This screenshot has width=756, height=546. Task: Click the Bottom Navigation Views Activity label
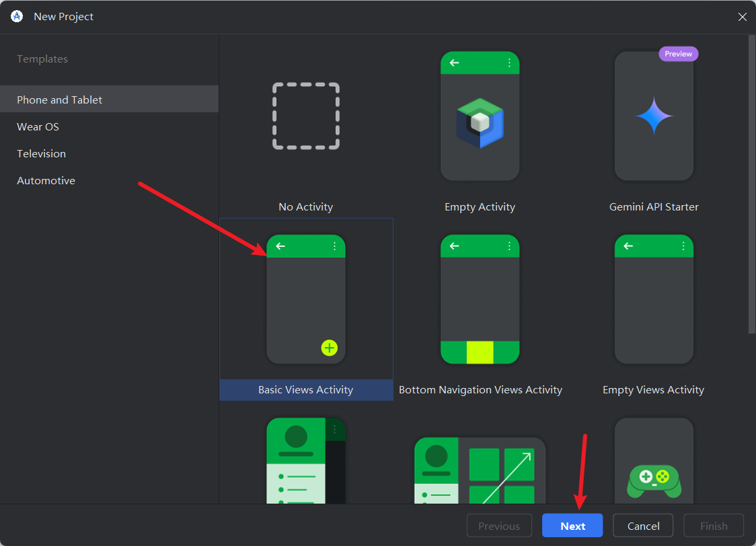(480, 389)
